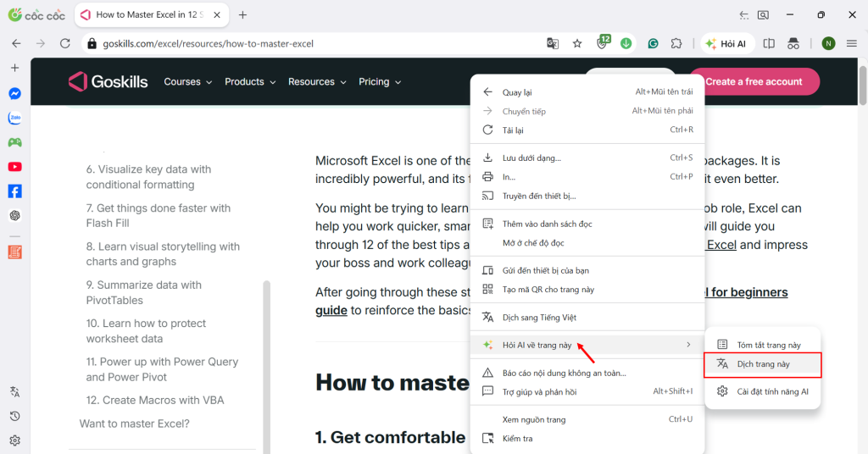868x454 pixels.
Task: Click the translate icon in the address bar
Action: click(x=553, y=44)
